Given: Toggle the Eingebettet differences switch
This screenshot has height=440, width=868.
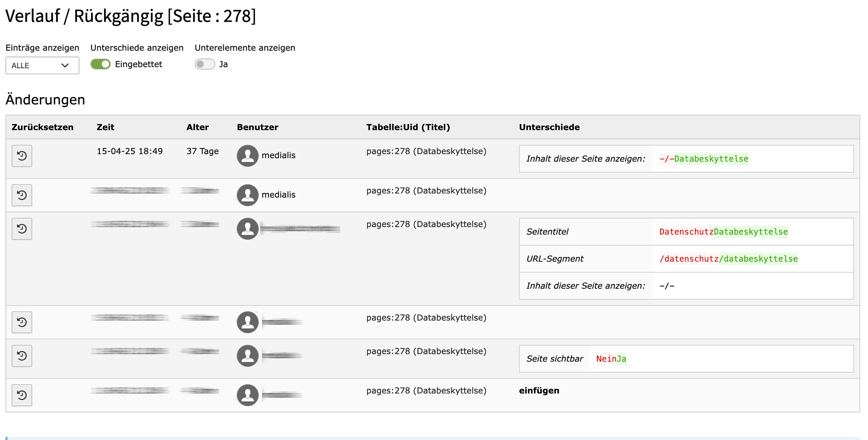Looking at the screenshot, I should click(x=100, y=64).
